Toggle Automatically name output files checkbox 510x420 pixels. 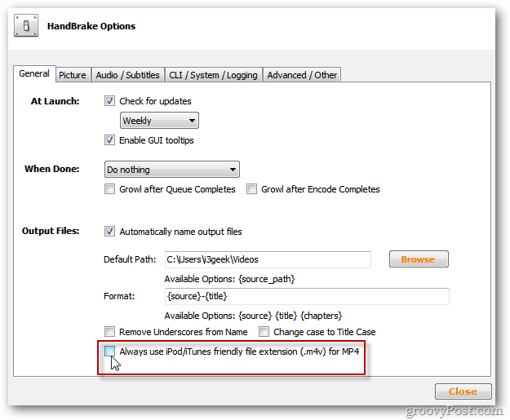tap(109, 232)
